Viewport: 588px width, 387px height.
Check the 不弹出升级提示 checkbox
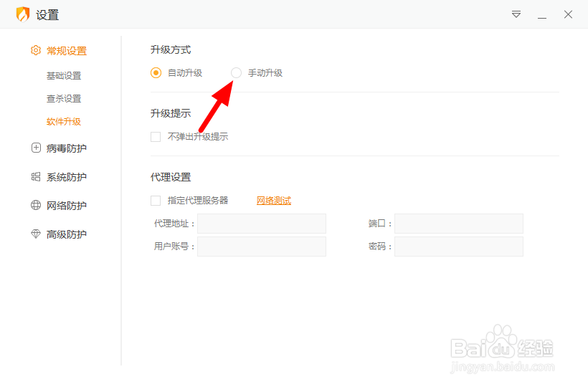tap(156, 137)
